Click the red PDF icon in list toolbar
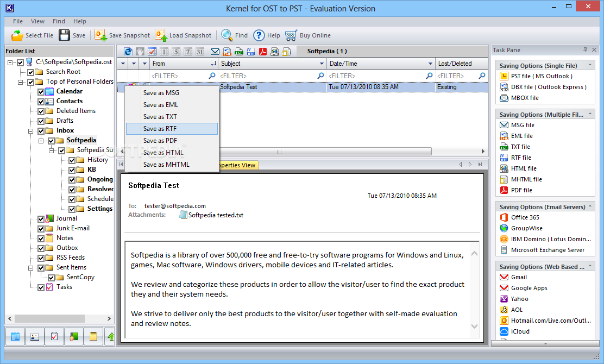The width and height of the screenshot is (604, 364). [x=263, y=51]
